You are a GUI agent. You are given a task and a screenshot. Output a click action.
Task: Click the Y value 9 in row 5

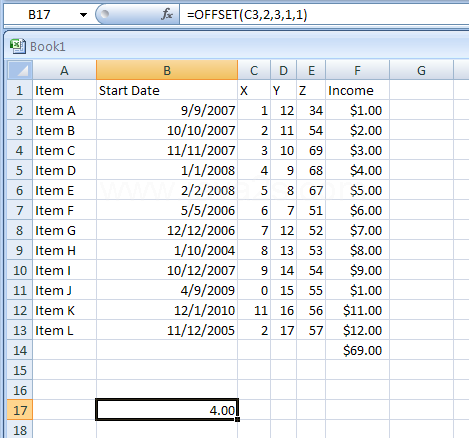tap(283, 170)
